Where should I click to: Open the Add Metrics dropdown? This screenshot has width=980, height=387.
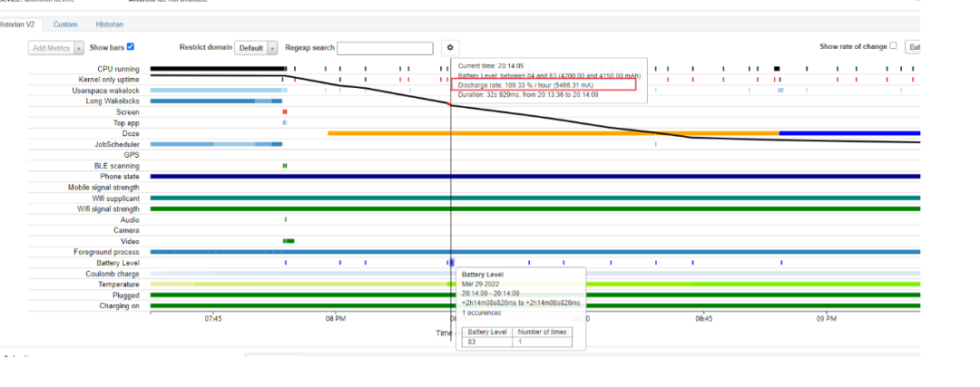coord(56,48)
